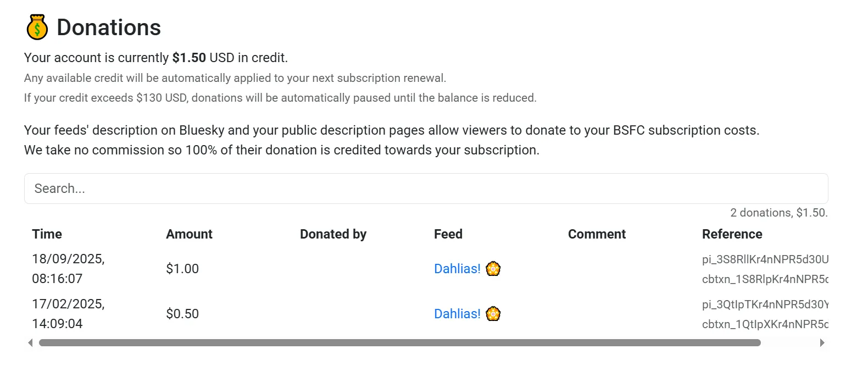
Task: Open the Dahlias! feed link from 17/02/2025
Action: pos(457,314)
